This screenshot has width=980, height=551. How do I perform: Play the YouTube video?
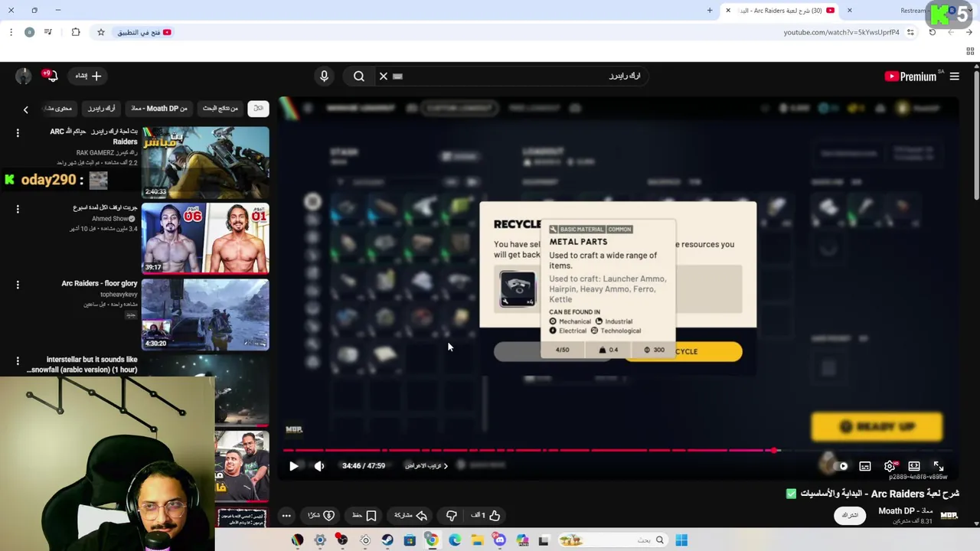tap(294, 466)
